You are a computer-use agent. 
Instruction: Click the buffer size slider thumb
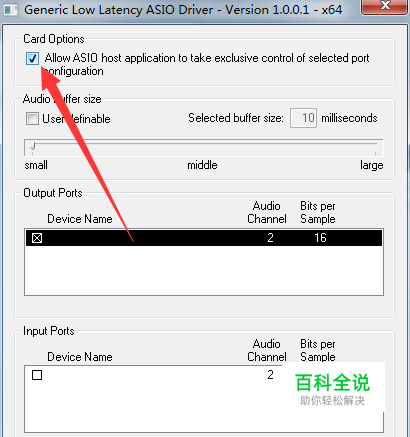(x=32, y=146)
